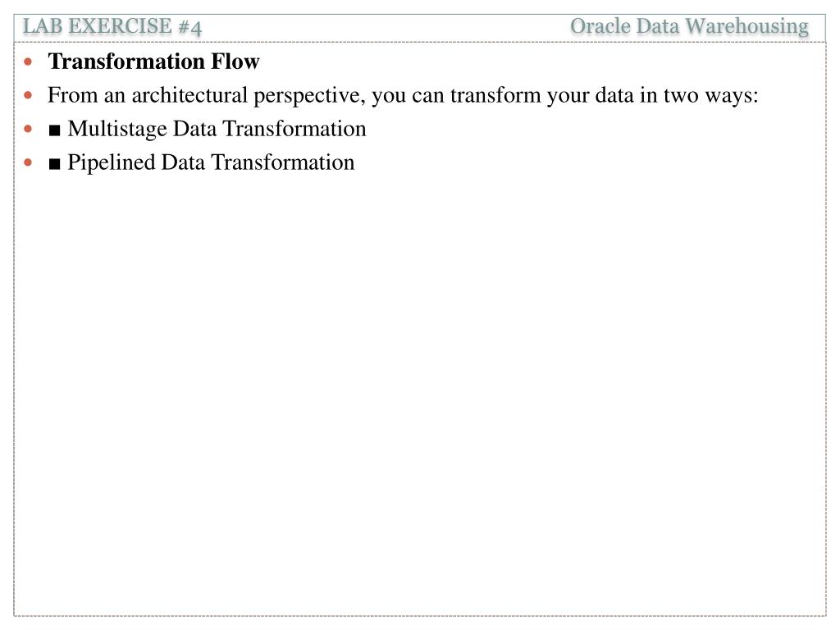This screenshot has height=630, width=840.
Task: Select Multistage Data Transformation text
Action: (217, 129)
